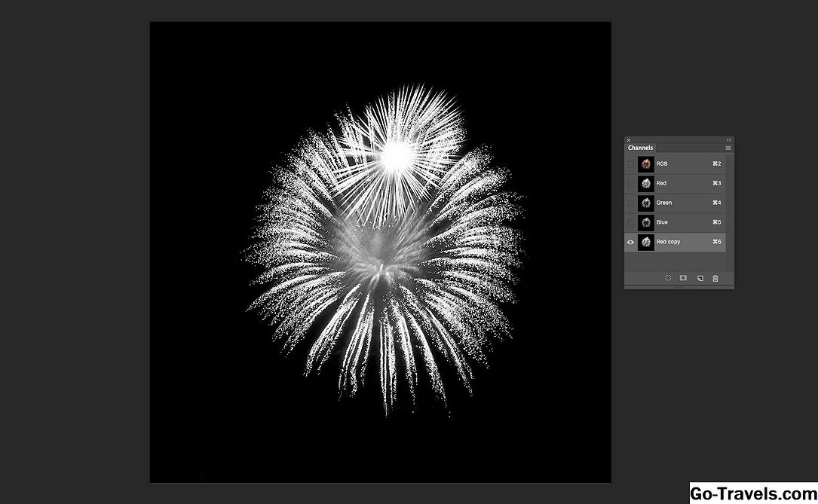
Task: Create a new channel
Action: pos(700,278)
